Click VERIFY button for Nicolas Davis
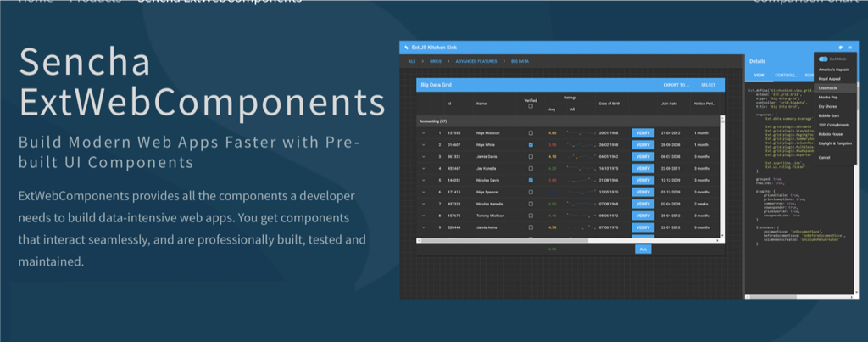The image size is (868, 342). click(643, 180)
